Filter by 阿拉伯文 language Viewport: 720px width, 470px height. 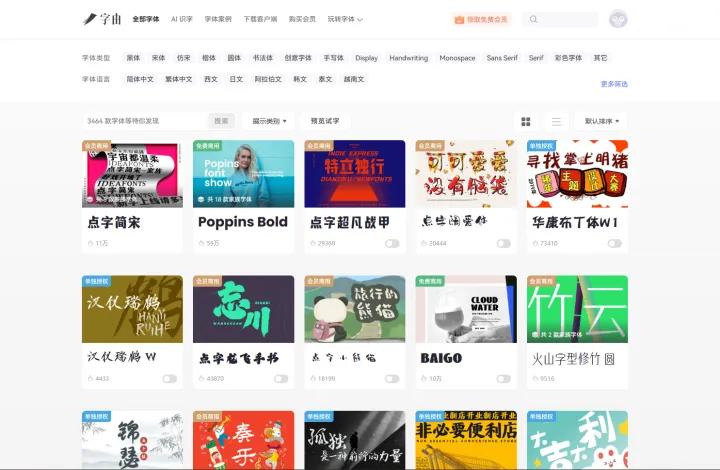tap(268, 79)
